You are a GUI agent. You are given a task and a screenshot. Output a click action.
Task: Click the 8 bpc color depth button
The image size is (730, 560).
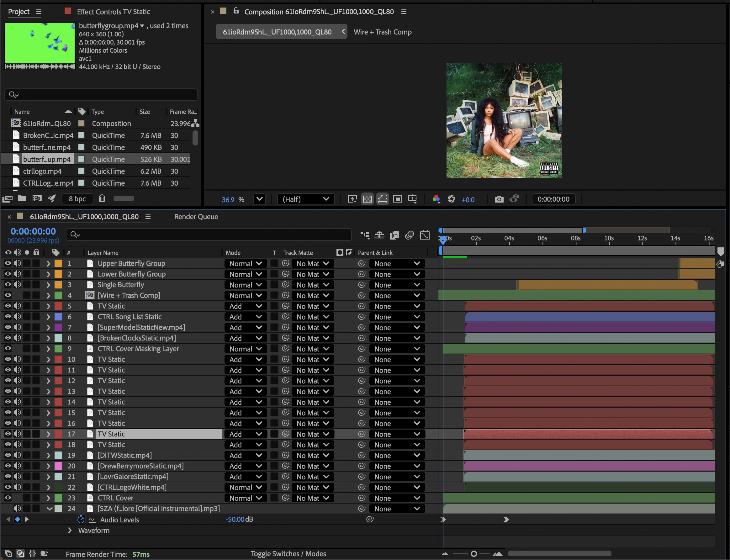[77, 199]
